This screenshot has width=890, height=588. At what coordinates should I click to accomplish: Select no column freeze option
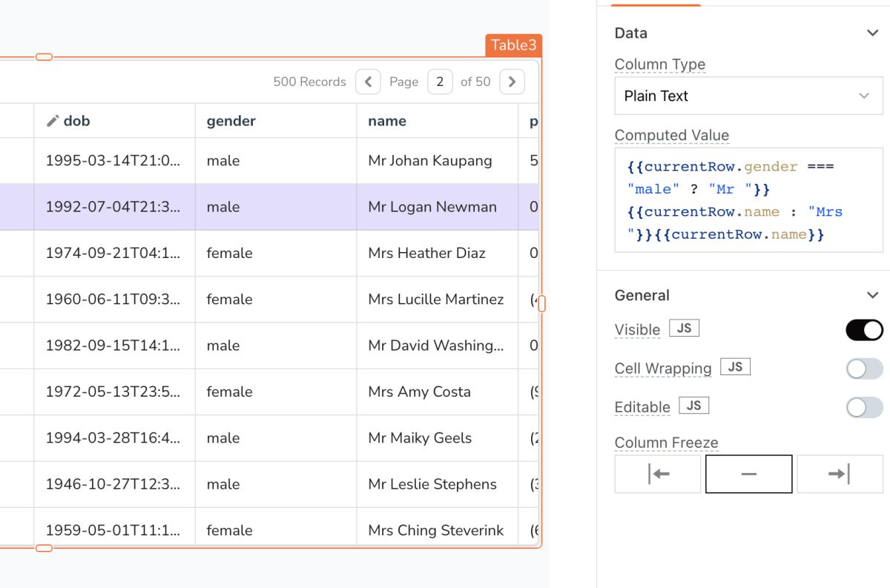click(x=748, y=474)
